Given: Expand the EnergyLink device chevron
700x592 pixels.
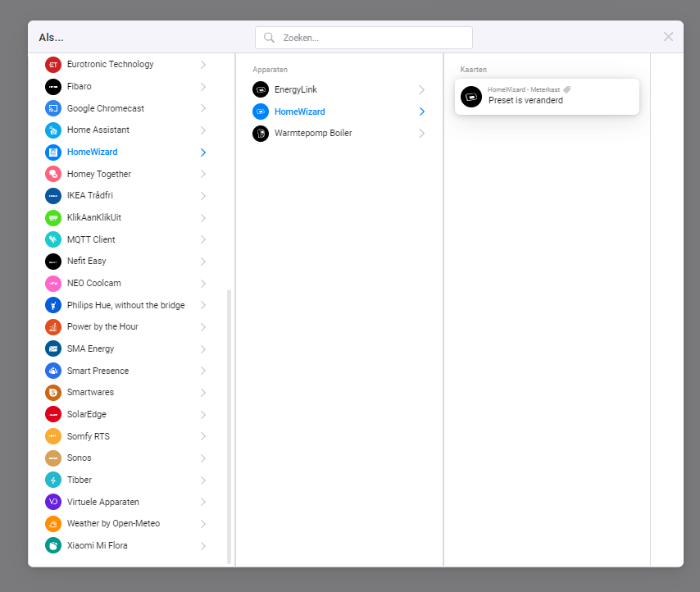Looking at the screenshot, I should point(422,89).
